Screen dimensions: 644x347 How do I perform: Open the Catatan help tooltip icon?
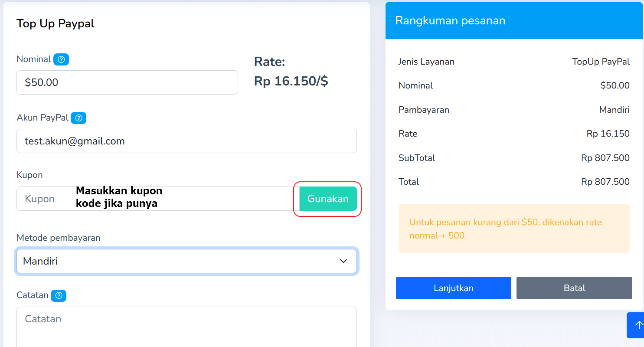click(x=59, y=295)
